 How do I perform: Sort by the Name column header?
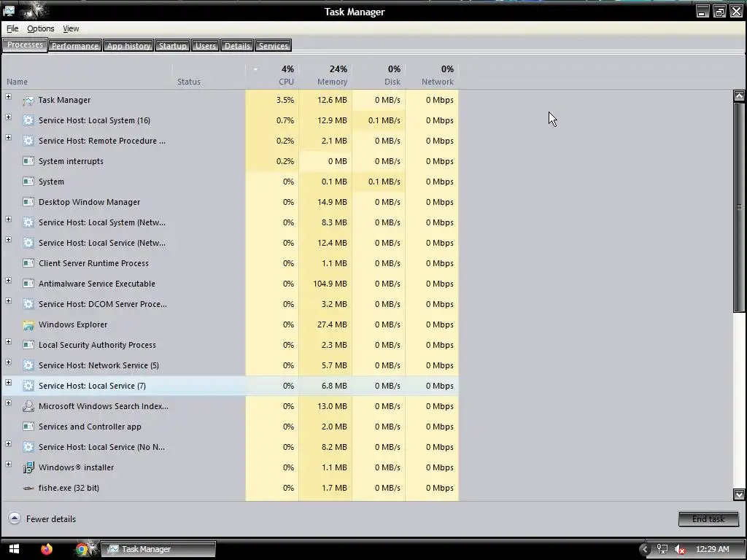(88, 75)
